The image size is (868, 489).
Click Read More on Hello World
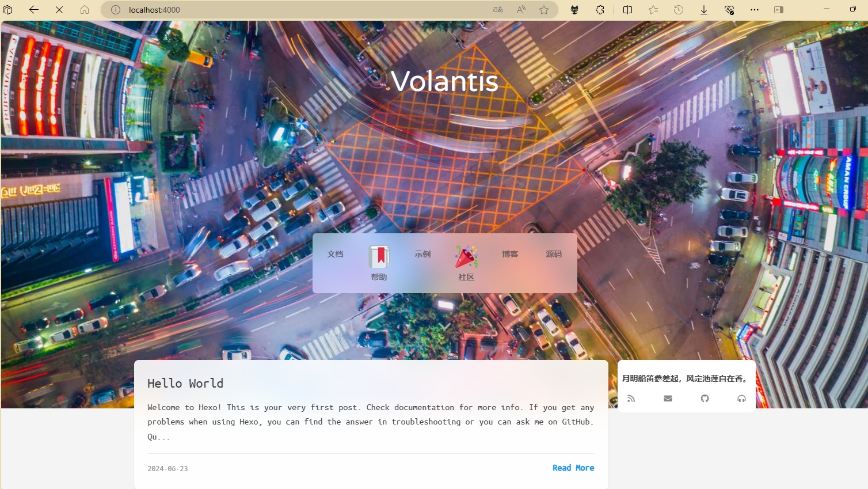point(573,468)
